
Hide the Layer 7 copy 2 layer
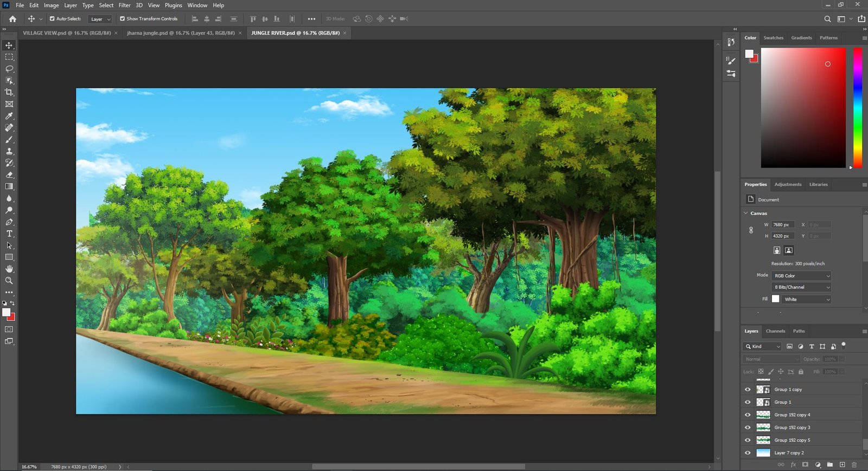748,453
